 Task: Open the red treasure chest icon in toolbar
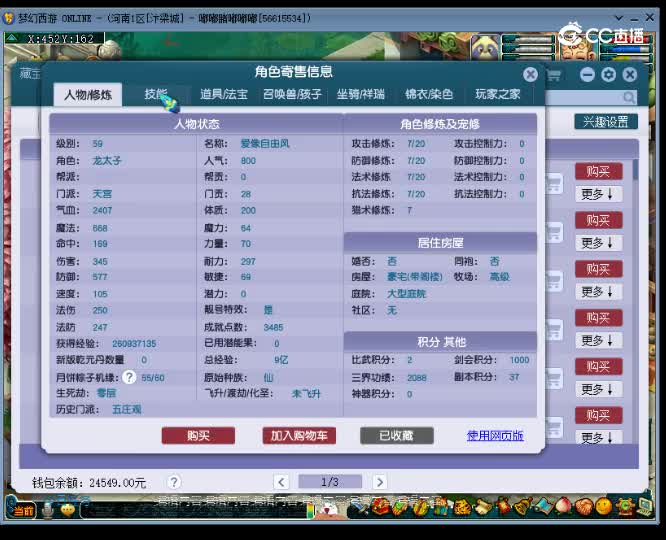[x=381, y=506]
